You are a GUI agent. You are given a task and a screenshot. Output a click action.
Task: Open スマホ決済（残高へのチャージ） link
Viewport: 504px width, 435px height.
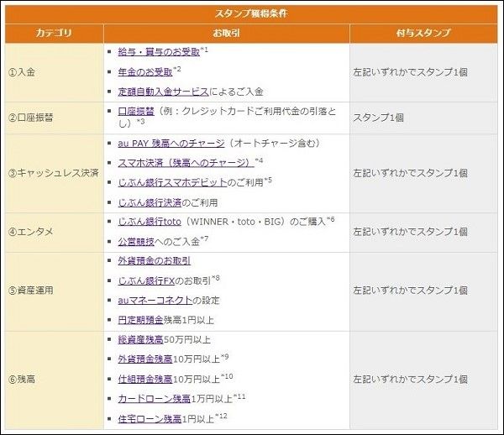point(186,163)
